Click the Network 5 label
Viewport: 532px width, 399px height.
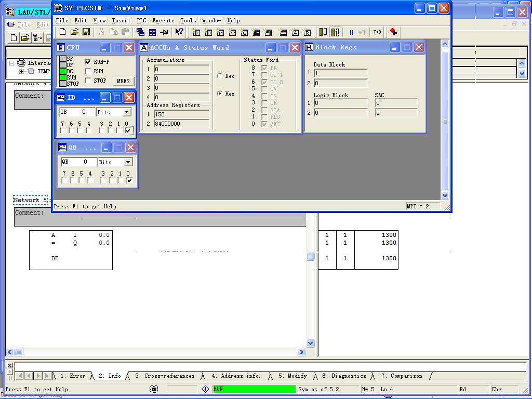(30, 200)
